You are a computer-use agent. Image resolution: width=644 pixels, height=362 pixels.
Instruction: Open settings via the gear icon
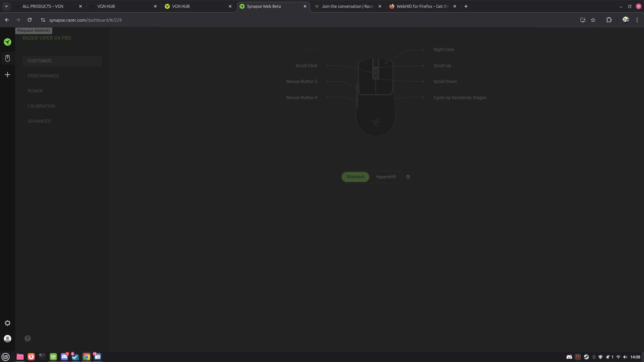(8, 323)
